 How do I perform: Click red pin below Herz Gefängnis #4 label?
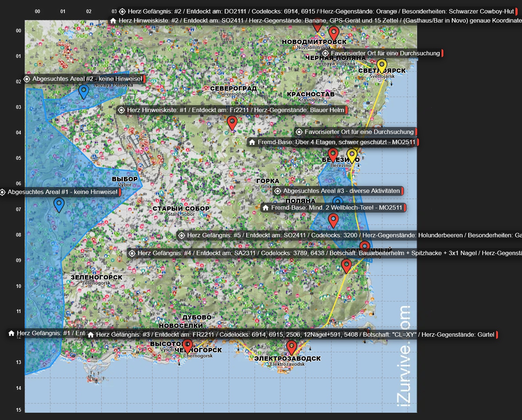click(346, 266)
